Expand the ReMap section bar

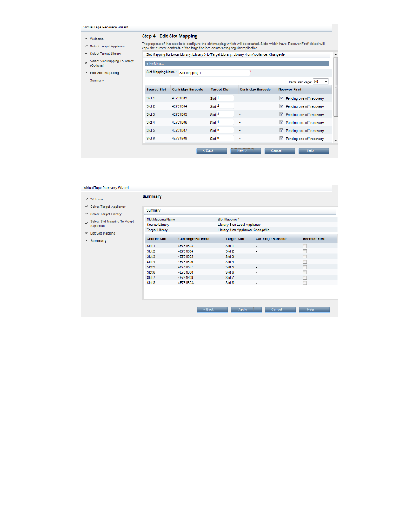click(237, 64)
